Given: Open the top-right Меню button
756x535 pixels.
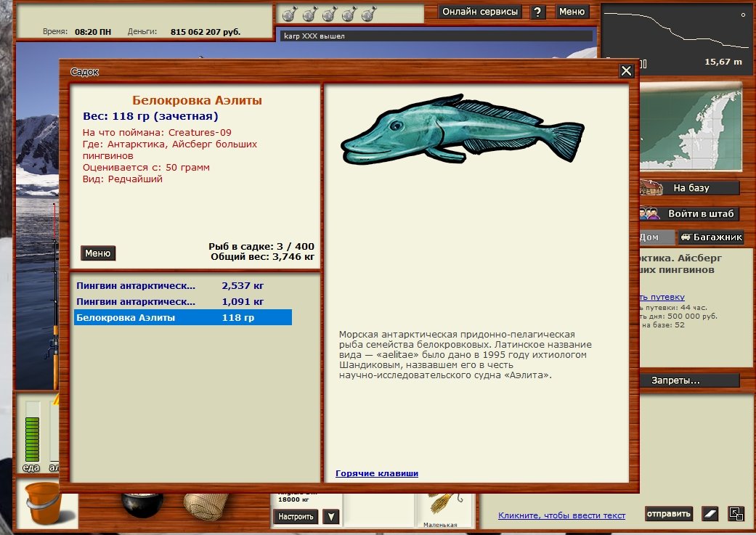Looking at the screenshot, I should pyautogui.click(x=572, y=12).
